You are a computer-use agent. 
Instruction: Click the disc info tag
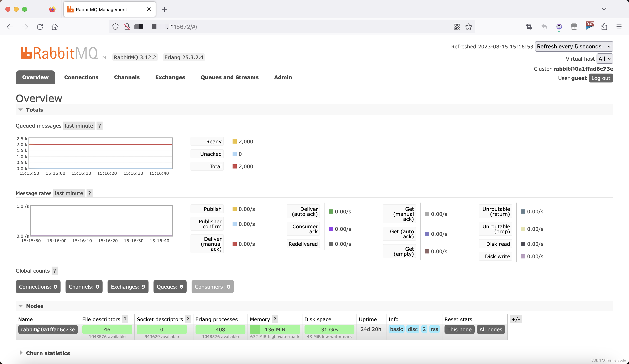coord(413,329)
